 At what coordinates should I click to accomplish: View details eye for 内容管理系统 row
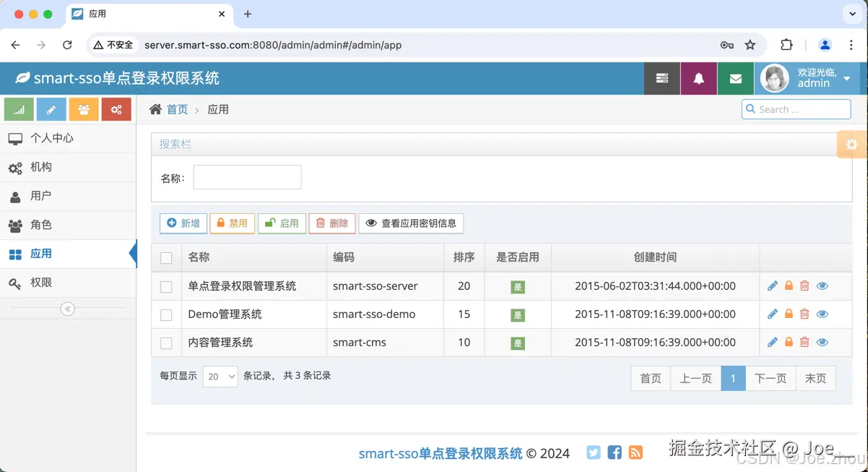click(822, 342)
